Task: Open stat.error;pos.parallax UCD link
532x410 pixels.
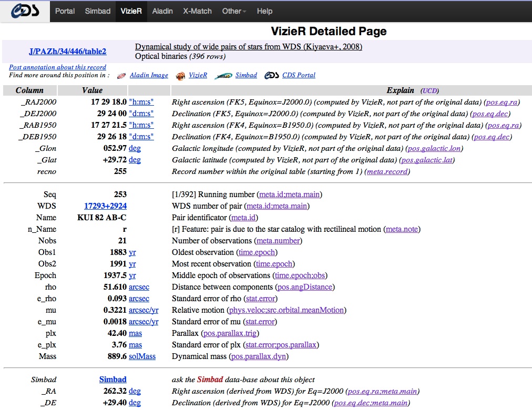Action: (281, 344)
